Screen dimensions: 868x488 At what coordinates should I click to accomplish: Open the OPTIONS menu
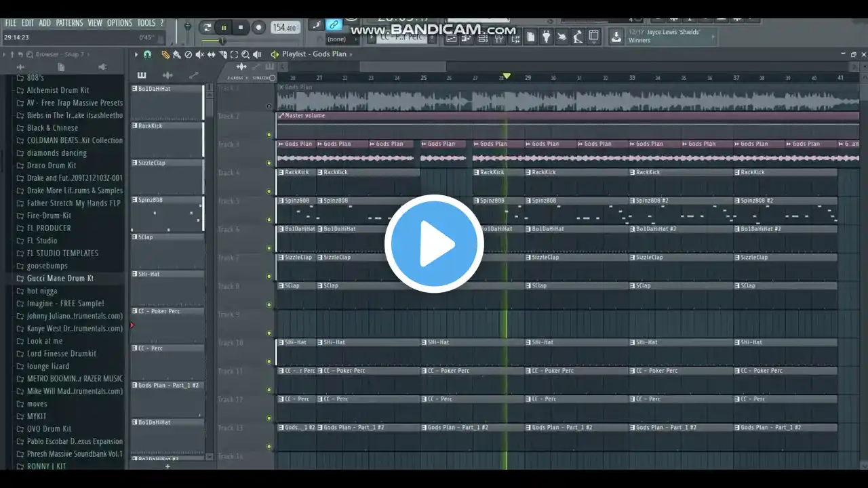(119, 23)
